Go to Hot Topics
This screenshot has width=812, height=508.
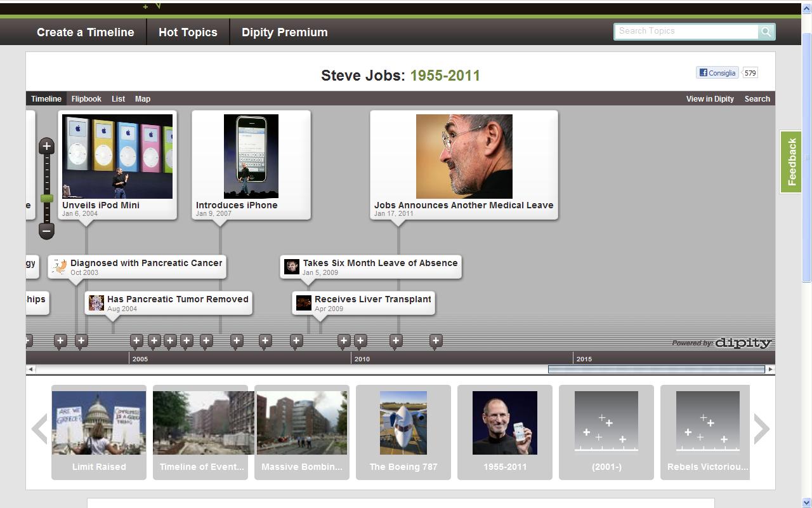tap(188, 32)
